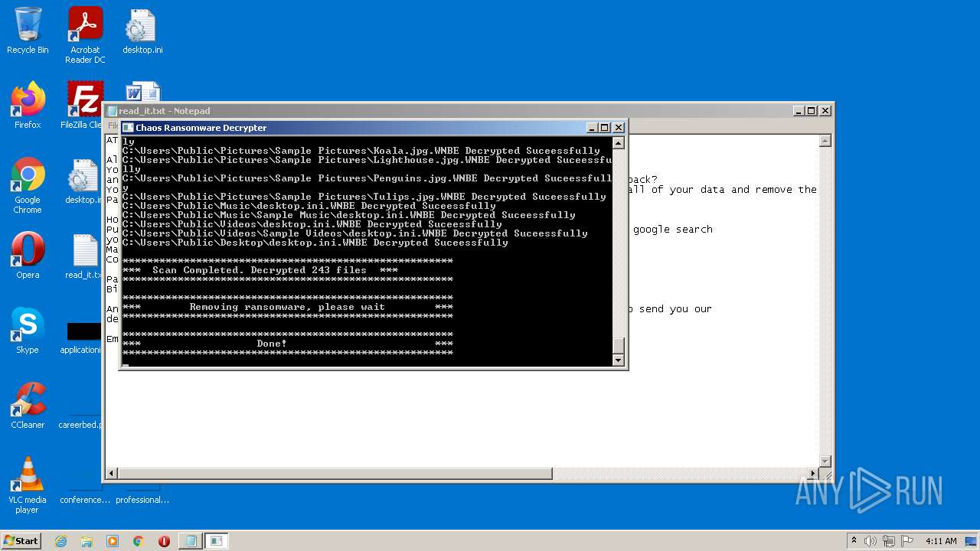This screenshot has height=551, width=980.
Task: Select the read_it.txt desktop file
Action: [84, 256]
